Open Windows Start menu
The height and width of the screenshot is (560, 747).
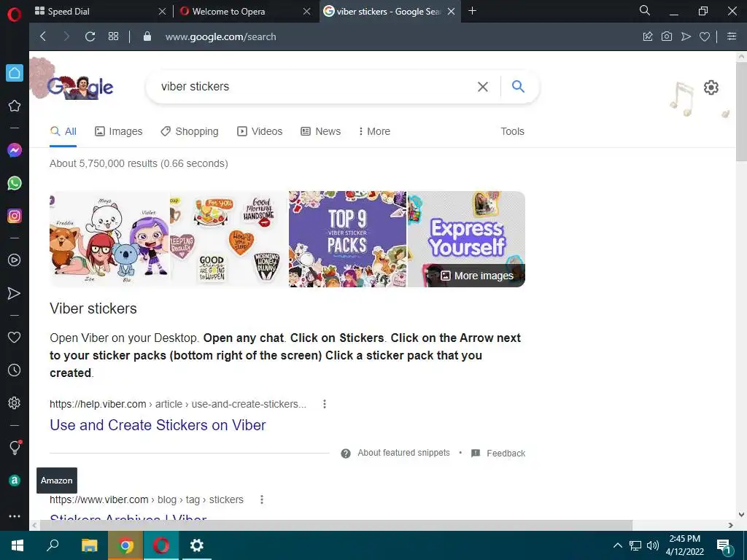(18, 545)
